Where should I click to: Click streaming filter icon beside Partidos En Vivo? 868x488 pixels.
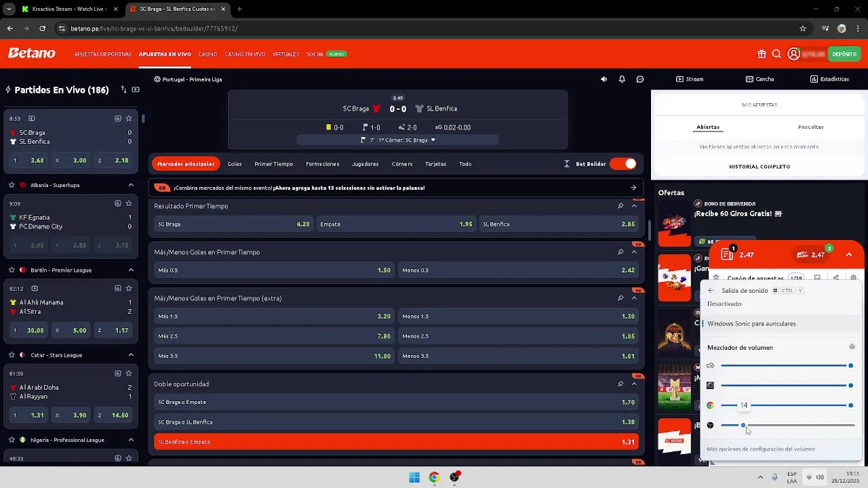point(136,89)
